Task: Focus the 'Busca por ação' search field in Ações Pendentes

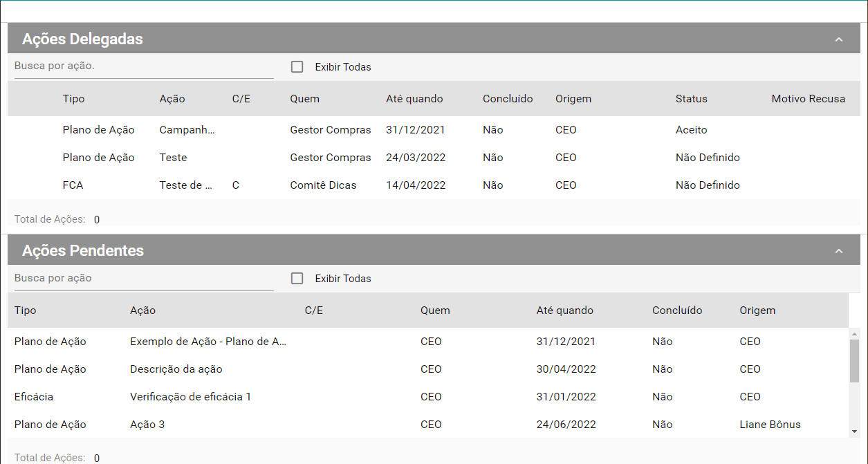Action: click(144, 278)
